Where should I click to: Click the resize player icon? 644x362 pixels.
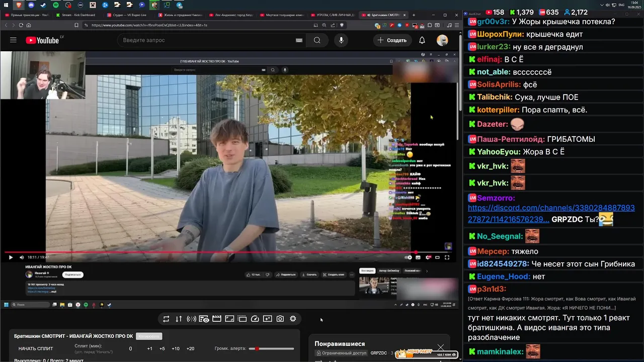pos(229,319)
